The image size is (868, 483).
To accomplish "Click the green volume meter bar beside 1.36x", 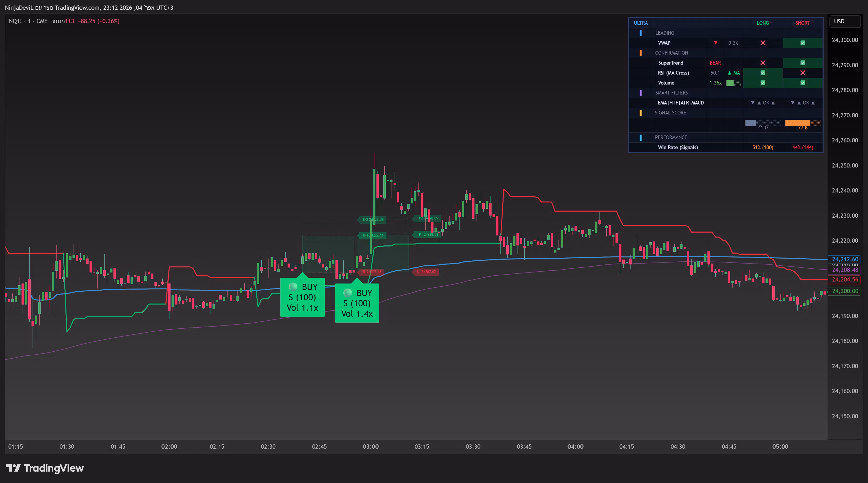I will (x=733, y=83).
